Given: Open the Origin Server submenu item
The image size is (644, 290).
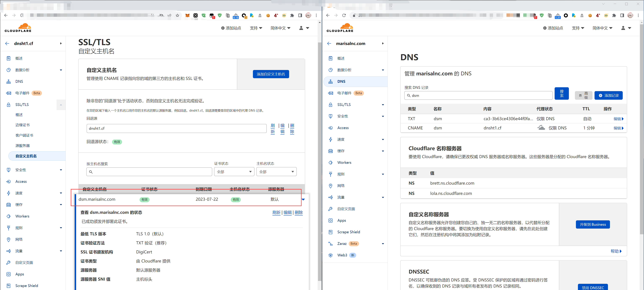Looking at the screenshot, I should coord(22,146).
